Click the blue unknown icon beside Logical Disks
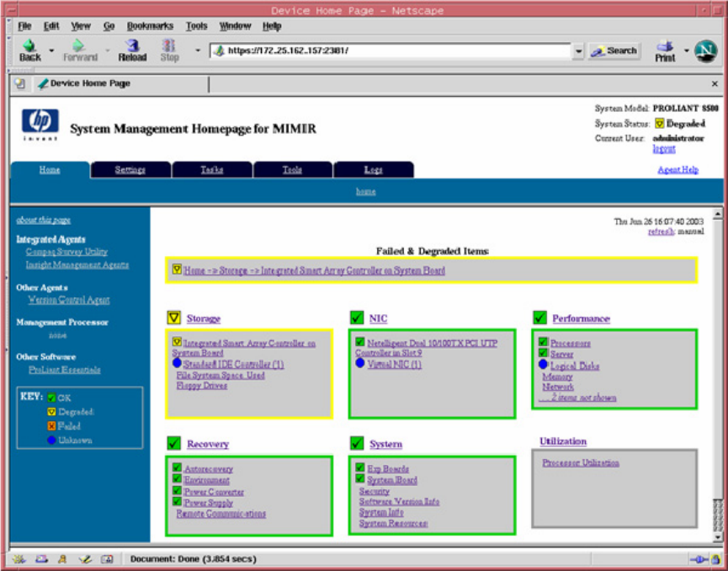The image size is (728, 571). (543, 365)
